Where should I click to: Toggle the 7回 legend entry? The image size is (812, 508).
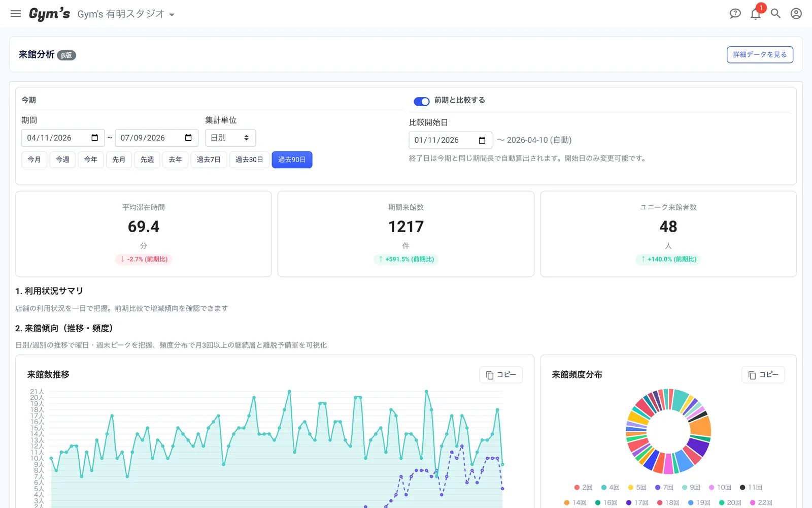tap(664, 487)
